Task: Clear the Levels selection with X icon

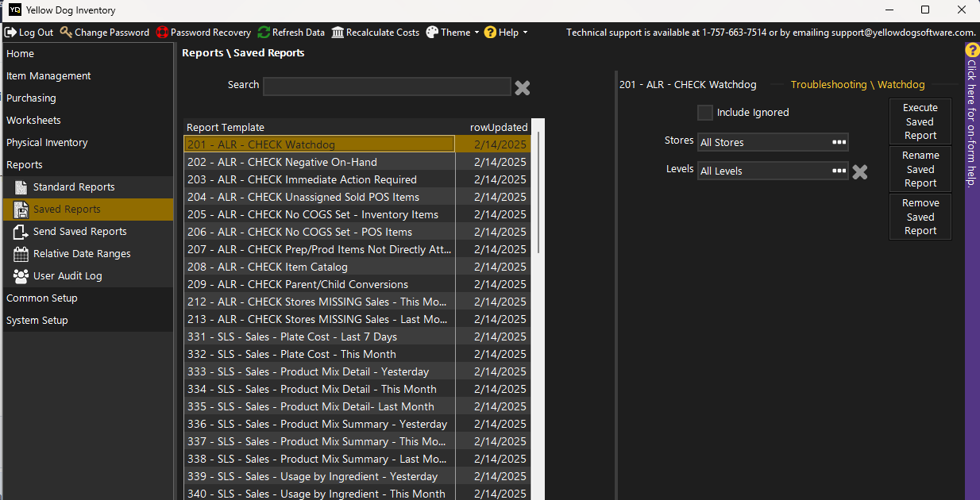Action: click(859, 171)
